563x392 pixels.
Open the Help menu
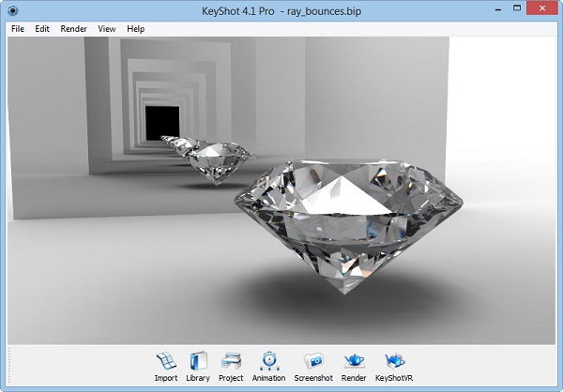136,29
